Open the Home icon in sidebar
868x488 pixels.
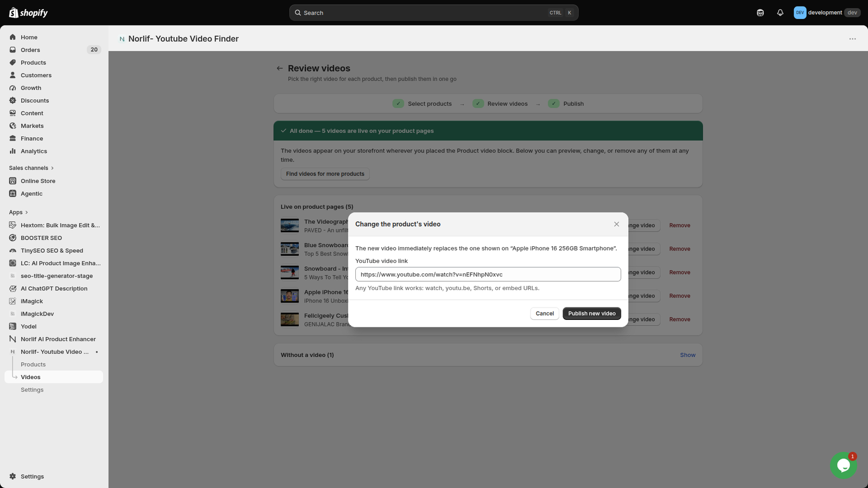[13, 37]
